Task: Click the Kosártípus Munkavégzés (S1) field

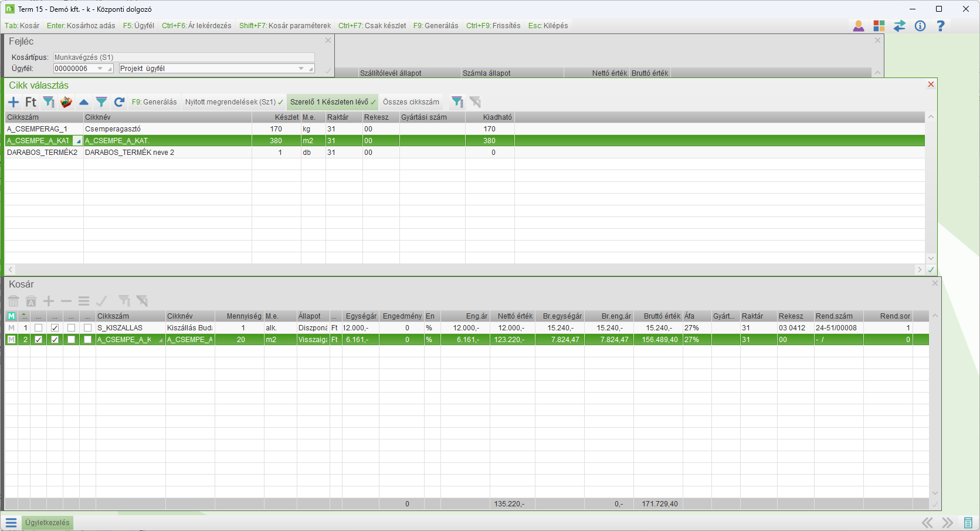Action: coord(184,58)
